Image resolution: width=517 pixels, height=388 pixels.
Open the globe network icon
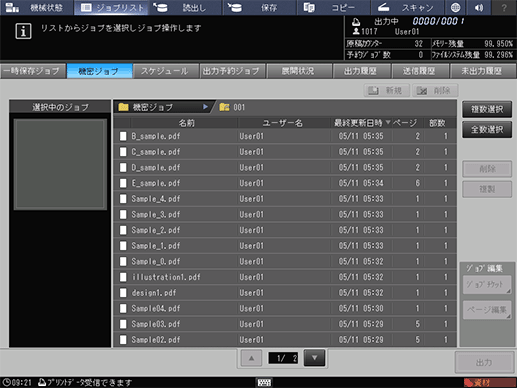click(455, 7)
